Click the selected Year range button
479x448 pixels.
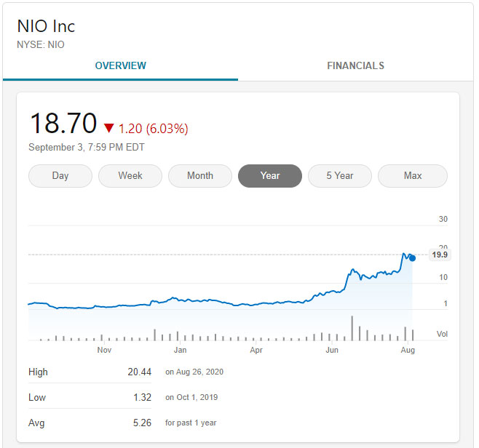click(270, 176)
